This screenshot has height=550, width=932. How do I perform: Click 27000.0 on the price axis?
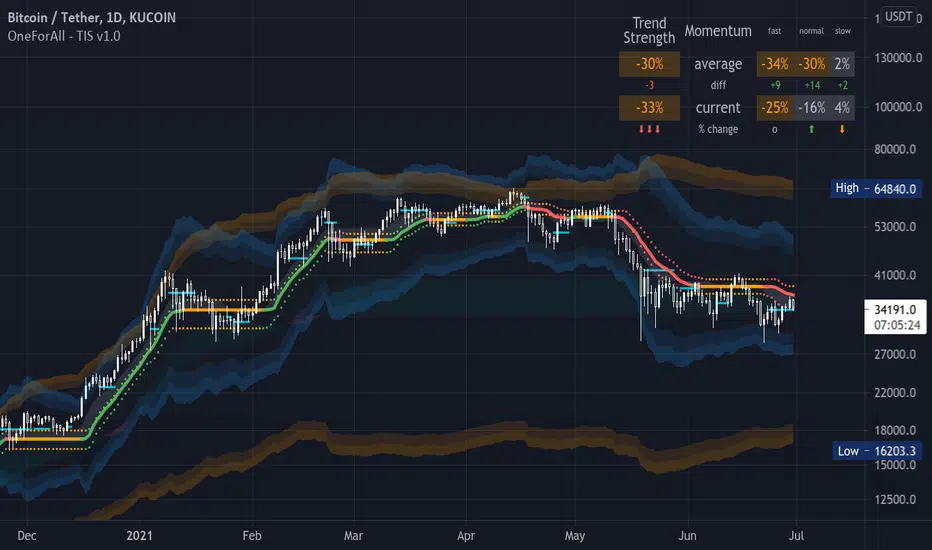tap(895, 354)
